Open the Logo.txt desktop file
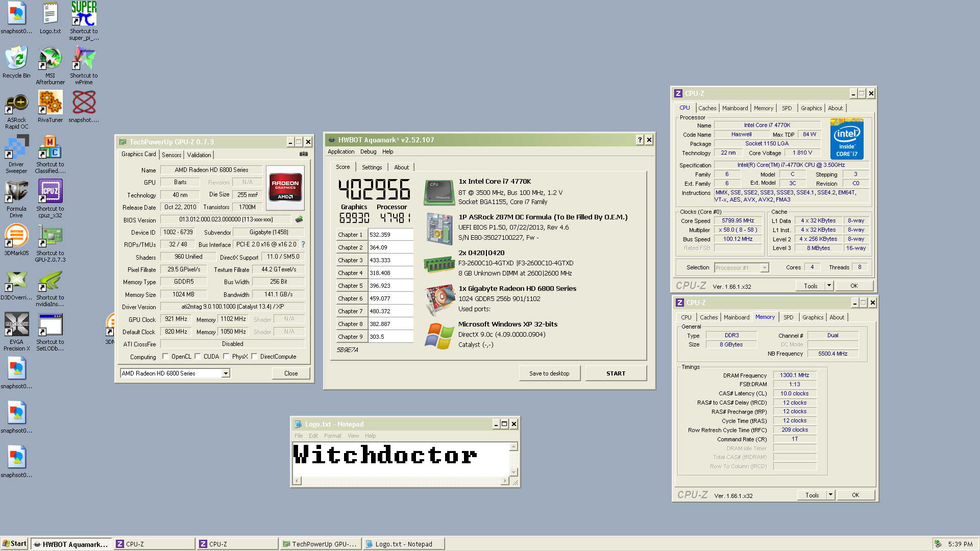 tap(50, 18)
